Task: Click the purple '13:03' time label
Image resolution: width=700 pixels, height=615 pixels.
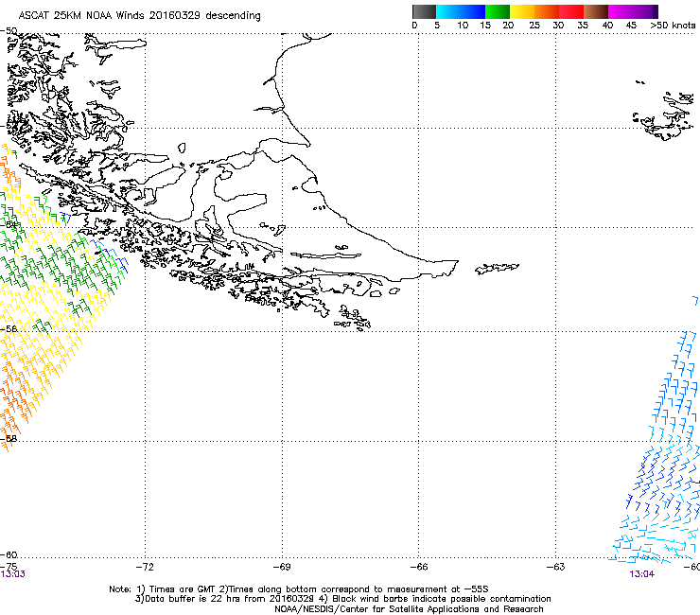Action: (x=13, y=574)
